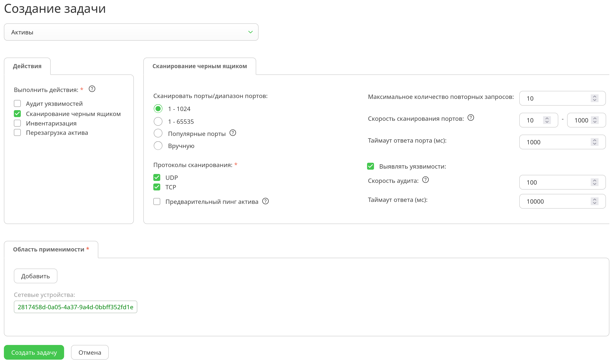Click stepper arrows in Таймаут ответа порта field
The width and height of the screenshot is (615, 364).
(594, 142)
